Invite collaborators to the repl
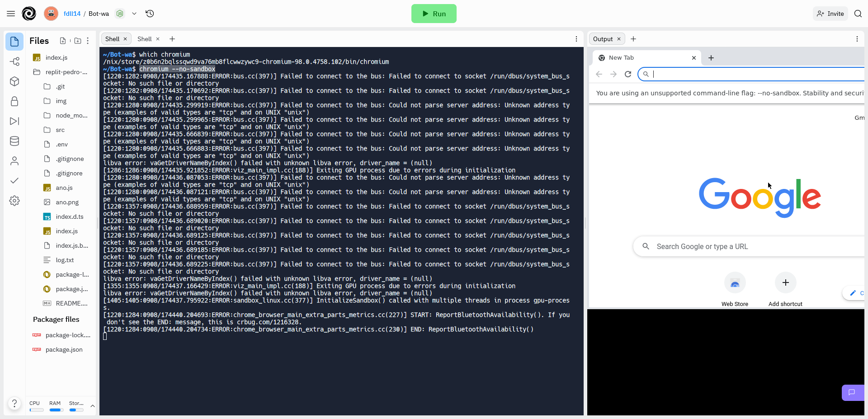868x419 pixels. tap(830, 14)
